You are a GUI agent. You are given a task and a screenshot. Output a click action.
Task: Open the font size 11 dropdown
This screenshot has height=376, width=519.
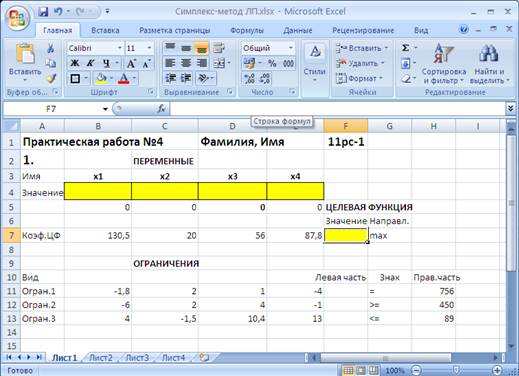click(149, 48)
